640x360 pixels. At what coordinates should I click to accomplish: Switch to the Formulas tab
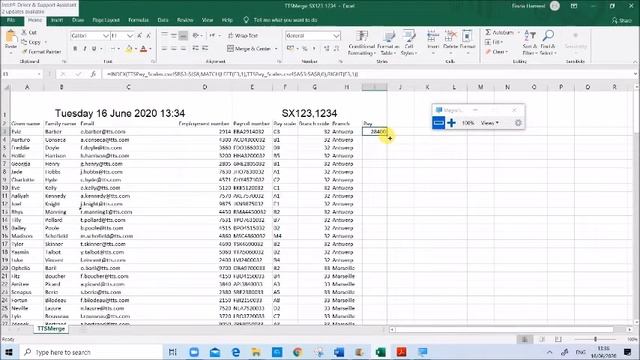pyautogui.click(x=138, y=20)
